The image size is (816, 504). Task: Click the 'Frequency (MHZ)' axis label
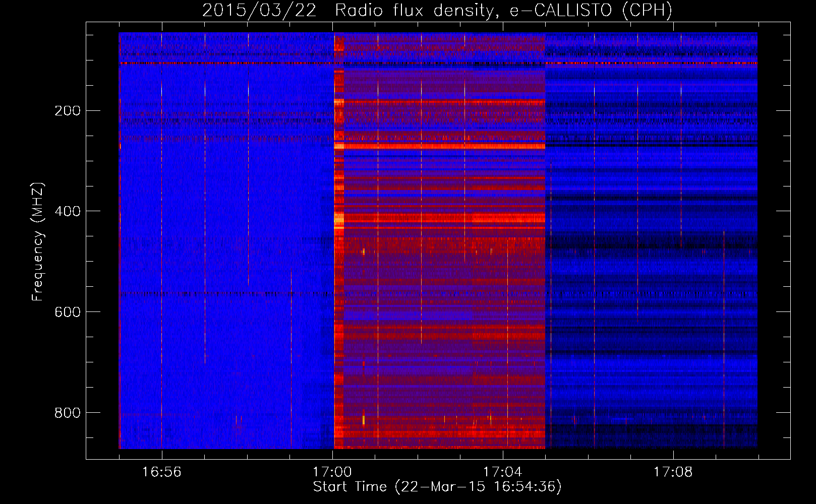(38, 242)
